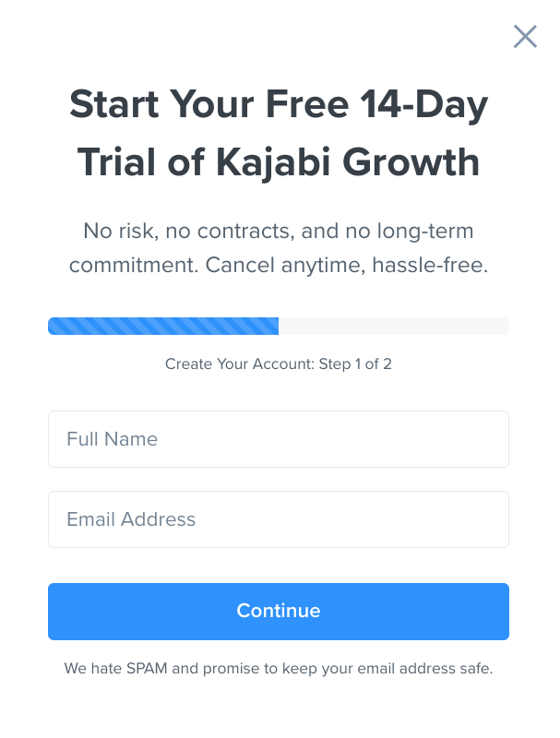Click the blue Continue button
The height and width of the screenshot is (738, 560).
tap(278, 612)
